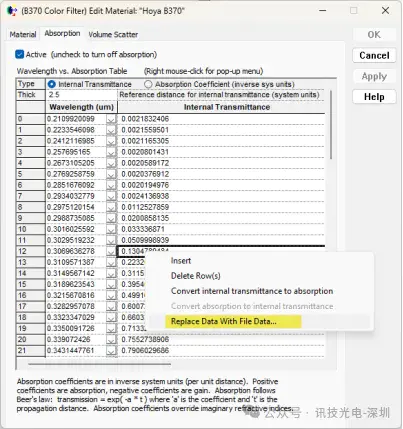Choose Delete Row(s) from the context menu
This screenshot has width=403, height=429.
196,276
